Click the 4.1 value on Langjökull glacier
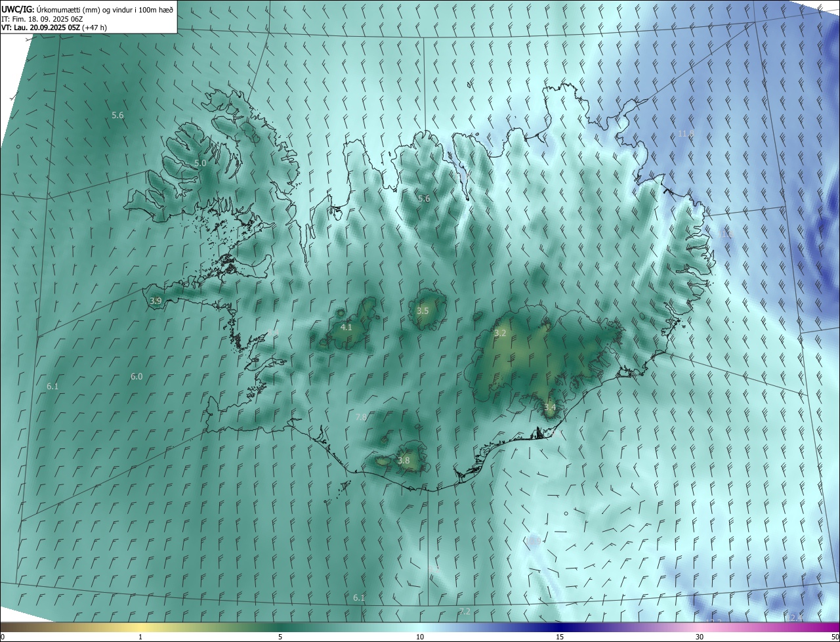The width and height of the screenshot is (840, 642). click(x=346, y=327)
